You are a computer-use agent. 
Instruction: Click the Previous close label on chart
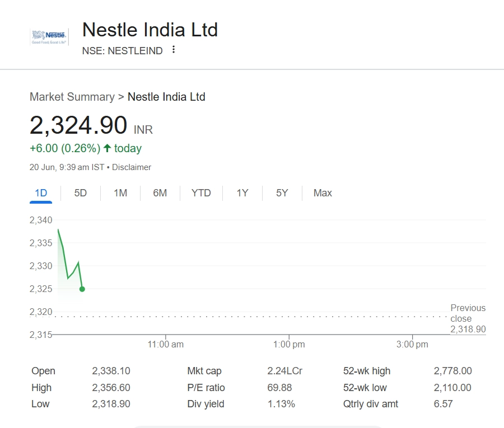[x=468, y=313]
